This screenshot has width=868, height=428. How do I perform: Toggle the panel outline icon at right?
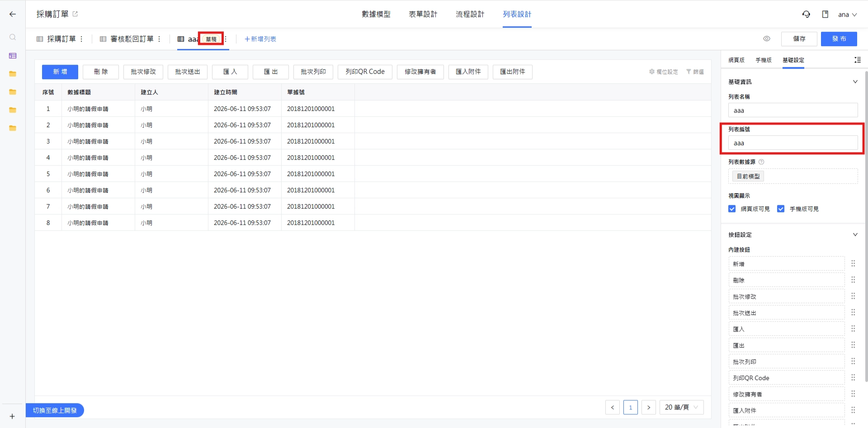857,60
